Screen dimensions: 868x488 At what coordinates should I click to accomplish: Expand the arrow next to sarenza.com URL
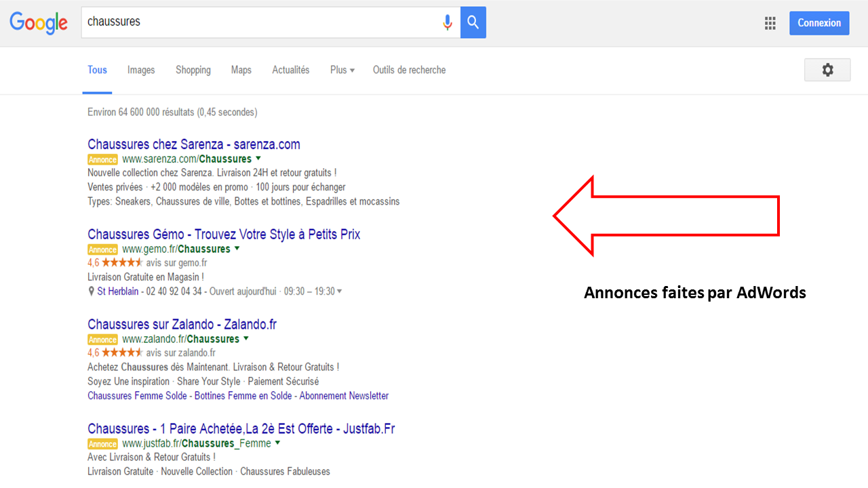pos(258,159)
